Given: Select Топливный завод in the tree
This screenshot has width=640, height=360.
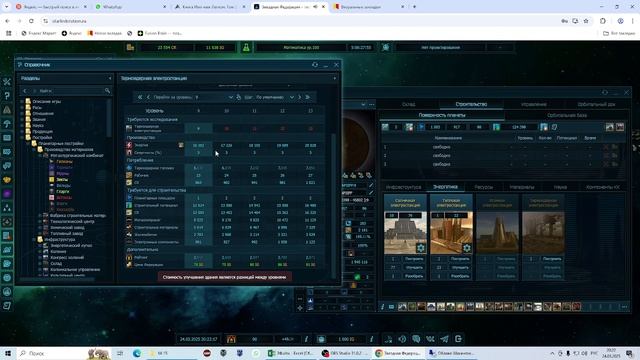Looking at the screenshot, I should tap(67, 233).
